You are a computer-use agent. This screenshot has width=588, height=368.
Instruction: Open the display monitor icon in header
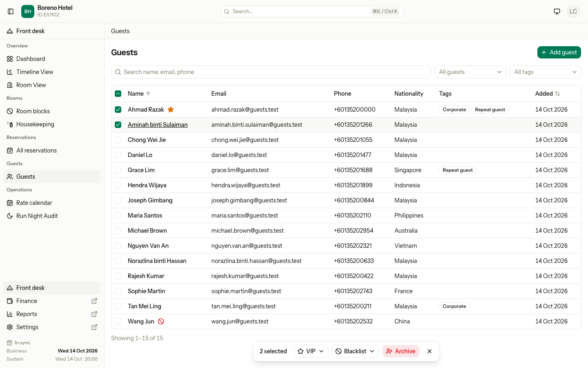click(x=557, y=11)
